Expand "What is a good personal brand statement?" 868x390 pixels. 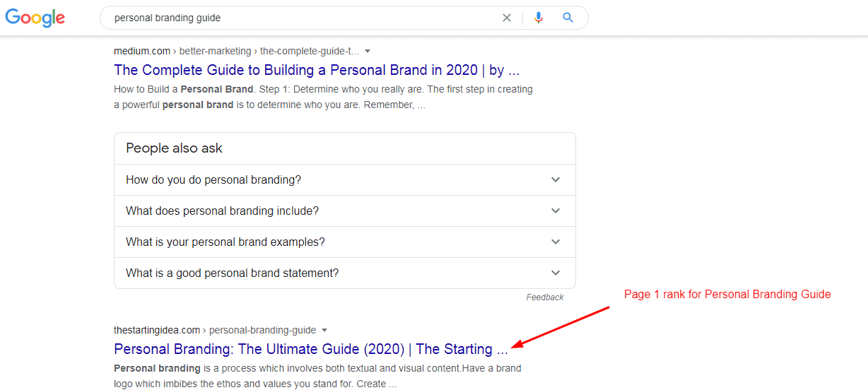(232, 273)
